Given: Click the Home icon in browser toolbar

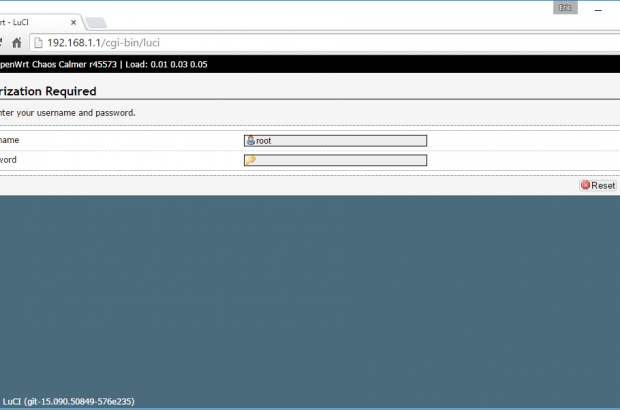Looking at the screenshot, I should tap(17, 43).
